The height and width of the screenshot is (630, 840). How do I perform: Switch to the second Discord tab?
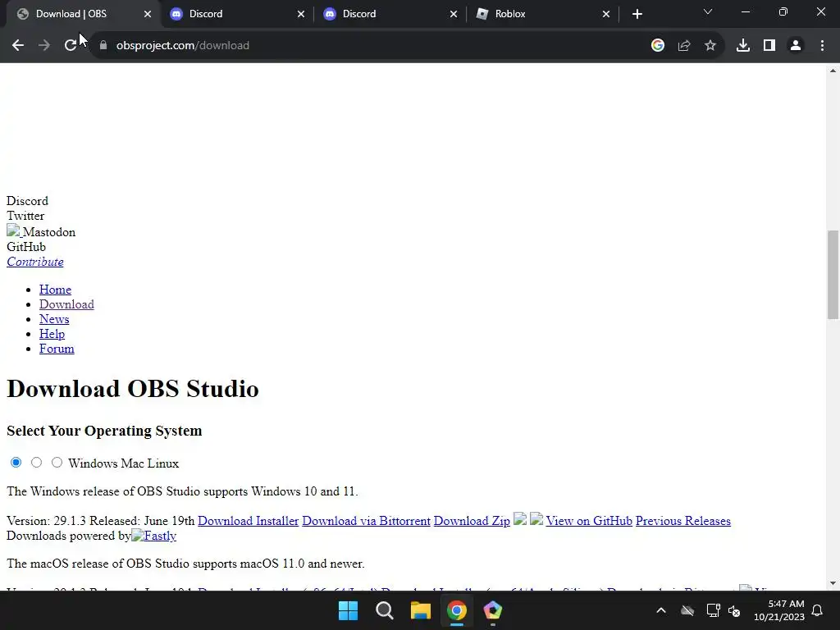click(x=390, y=14)
